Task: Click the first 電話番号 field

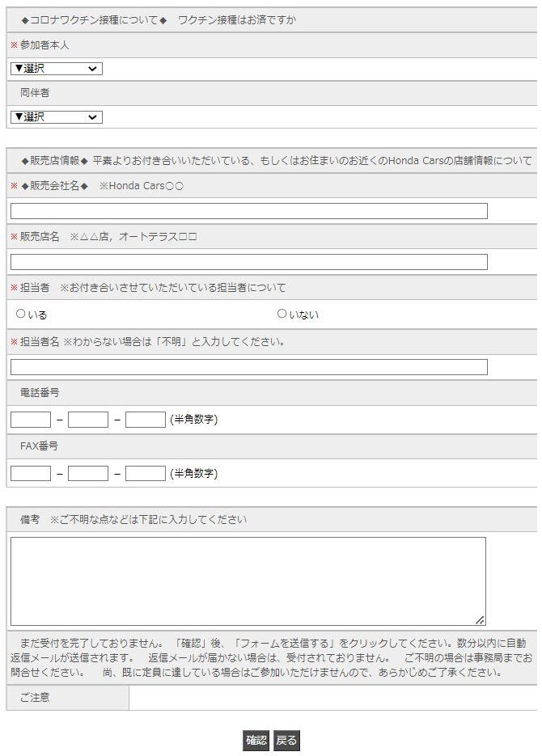Action: 31,420
